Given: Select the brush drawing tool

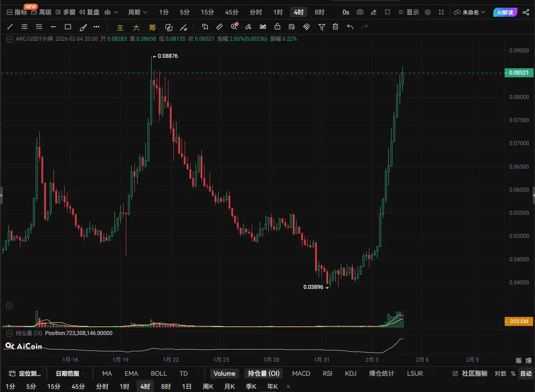Looking at the screenshot, I should 83,27.
